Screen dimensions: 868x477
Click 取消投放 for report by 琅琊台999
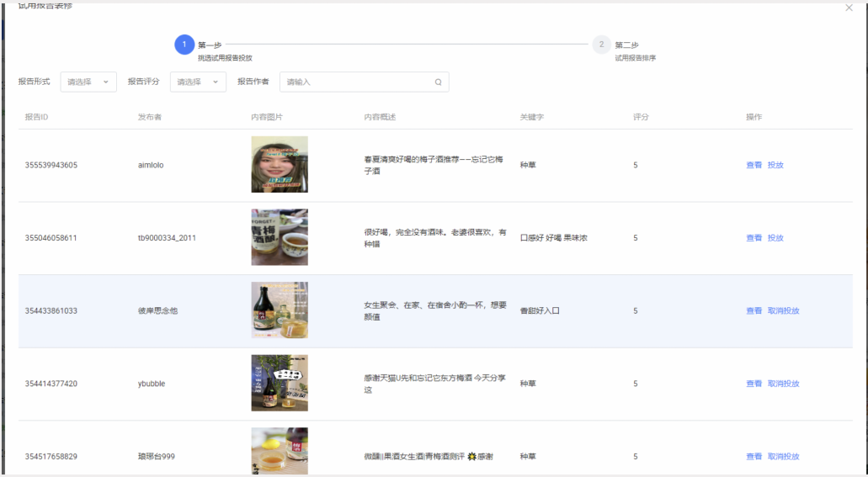pos(783,457)
